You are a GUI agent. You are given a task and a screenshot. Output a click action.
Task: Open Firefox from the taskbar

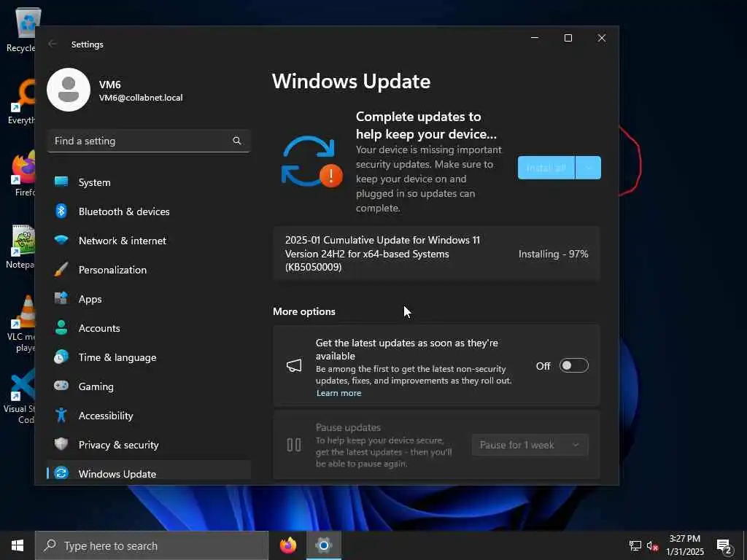click(x=287, y=545)
